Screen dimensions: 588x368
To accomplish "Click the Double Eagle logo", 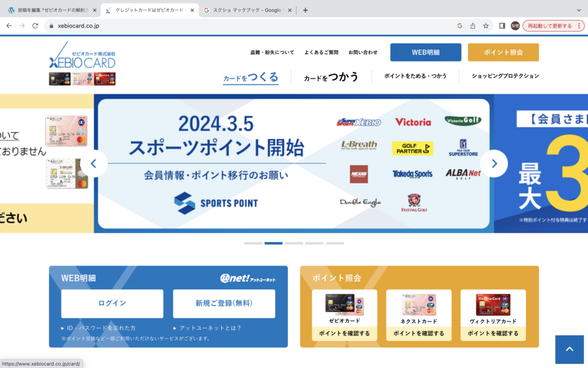I will [360, 202].
